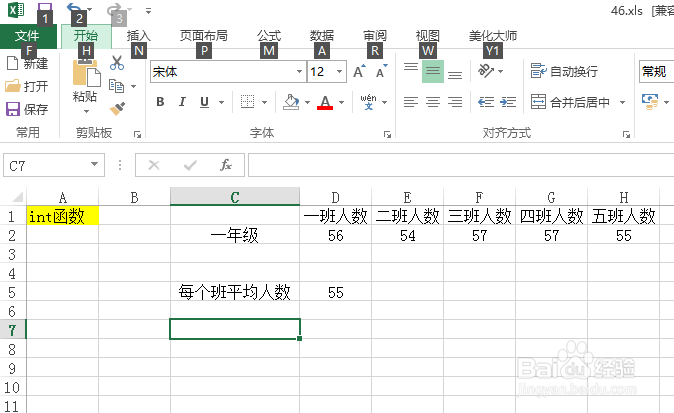Click the Increase Indent icon
674x413 pixels.
coord(508,102)
